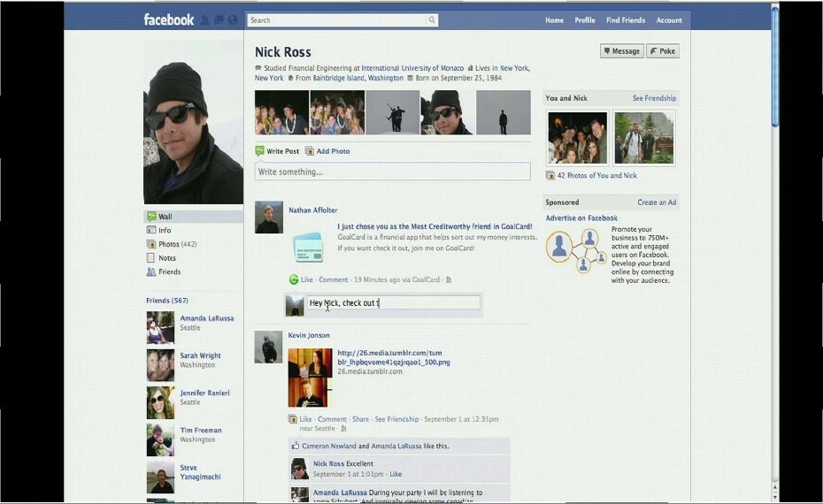Open the friend requests icon in top bar
This screenshot has height=504, width=823.
[x=205, y=20]
